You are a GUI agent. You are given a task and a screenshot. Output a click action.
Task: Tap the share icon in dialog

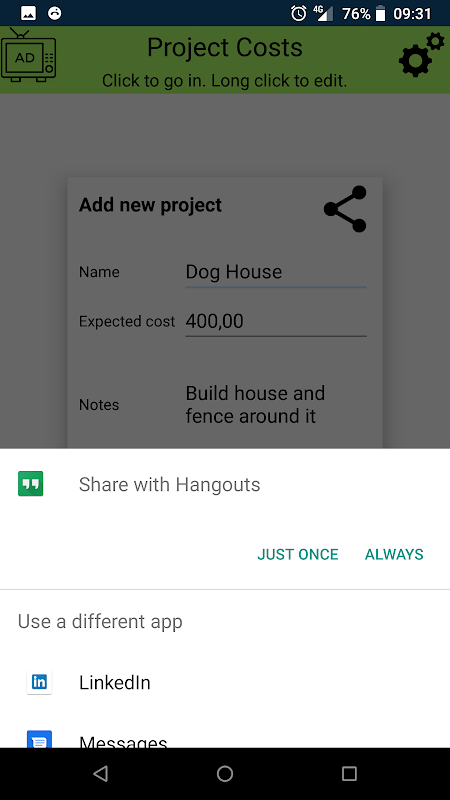point(345,209)
